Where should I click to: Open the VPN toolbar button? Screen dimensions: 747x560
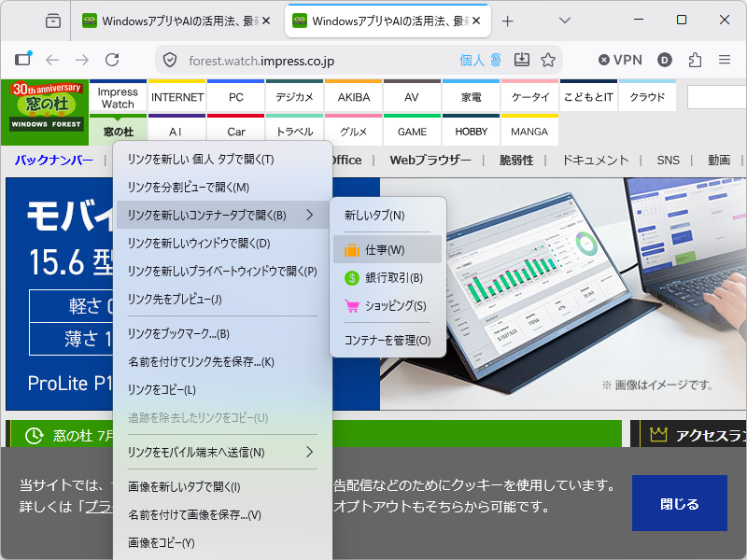620,60
